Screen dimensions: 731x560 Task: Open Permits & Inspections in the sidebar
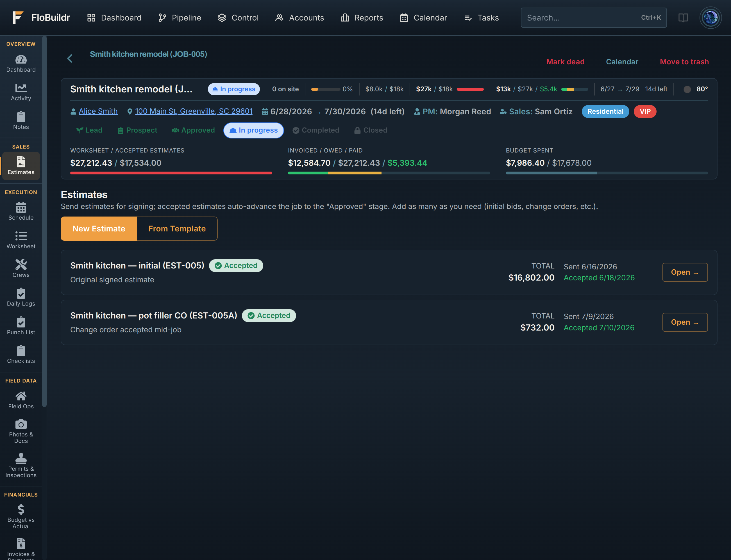coord(21,466)
